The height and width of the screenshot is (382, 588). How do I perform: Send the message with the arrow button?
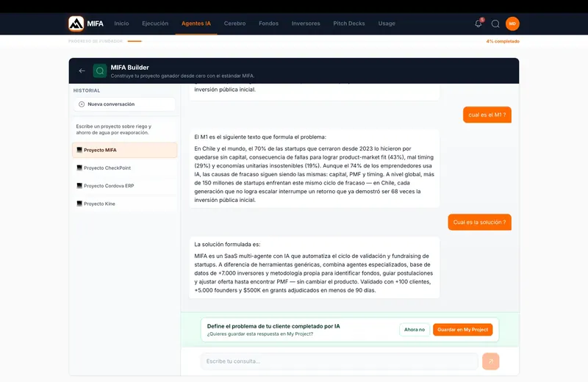click(x=490, y=361)
